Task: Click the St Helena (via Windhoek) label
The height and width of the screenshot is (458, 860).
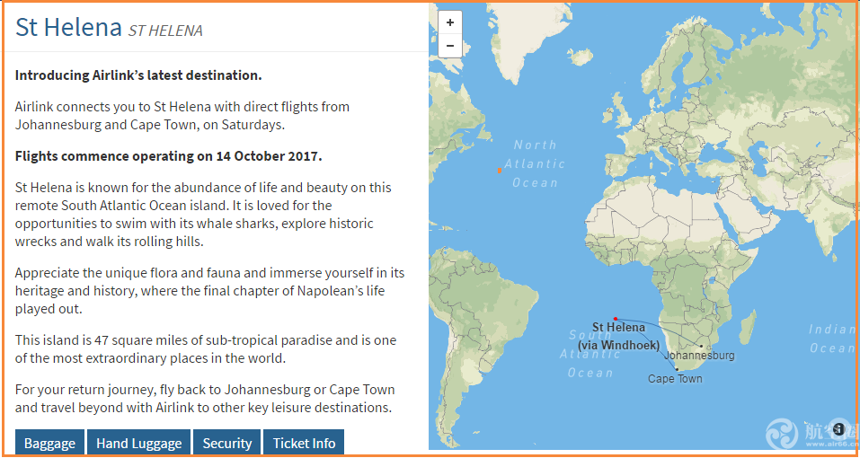Action: click(x=618, y=336)
